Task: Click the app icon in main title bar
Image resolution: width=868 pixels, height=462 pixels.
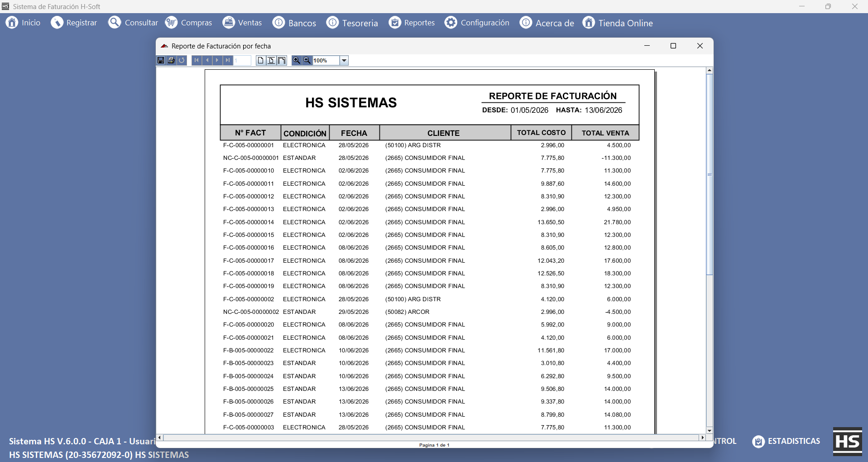Action: 5,6
